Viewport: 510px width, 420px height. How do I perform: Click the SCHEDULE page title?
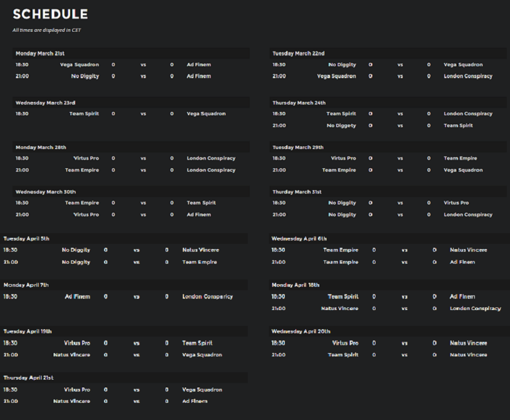(x=50, y=14)
